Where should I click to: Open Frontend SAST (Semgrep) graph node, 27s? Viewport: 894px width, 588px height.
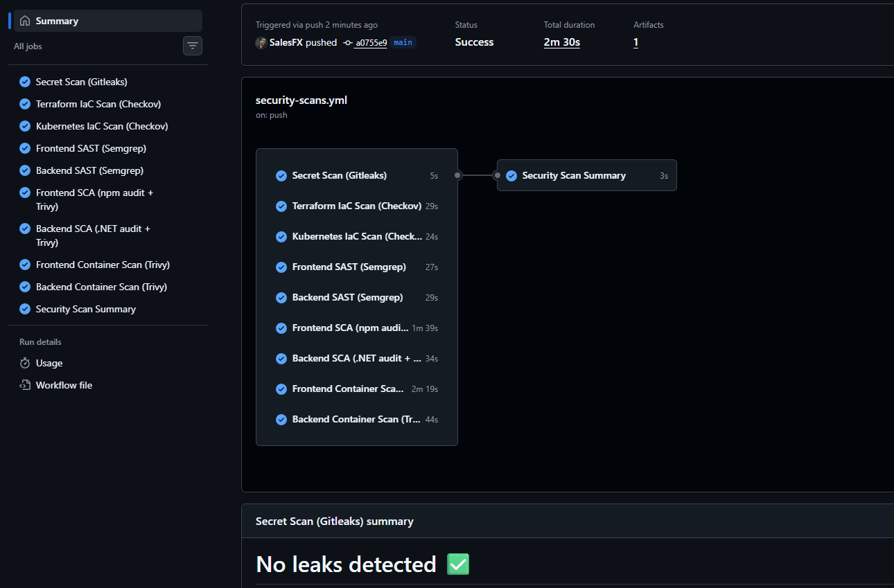[x=357, y=267]
